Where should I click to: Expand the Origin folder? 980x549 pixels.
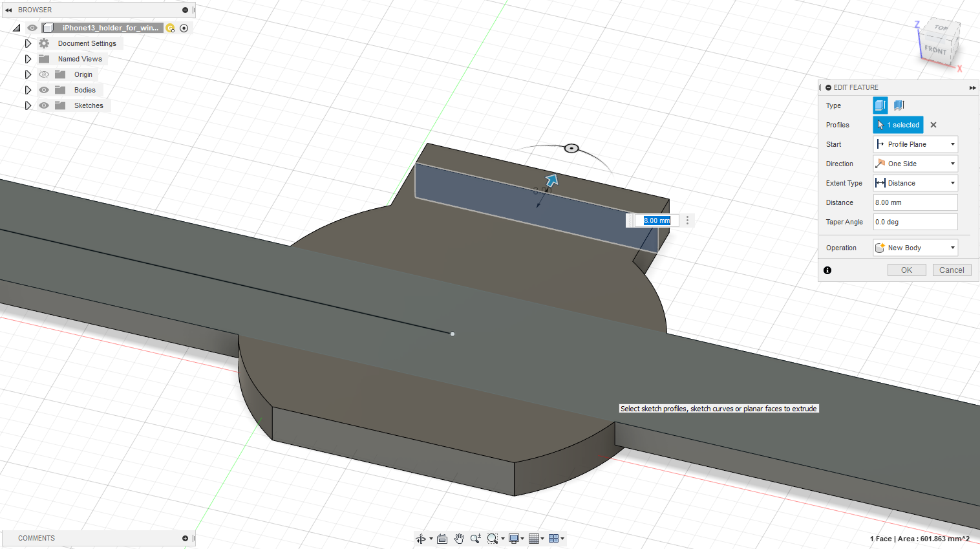28,74
